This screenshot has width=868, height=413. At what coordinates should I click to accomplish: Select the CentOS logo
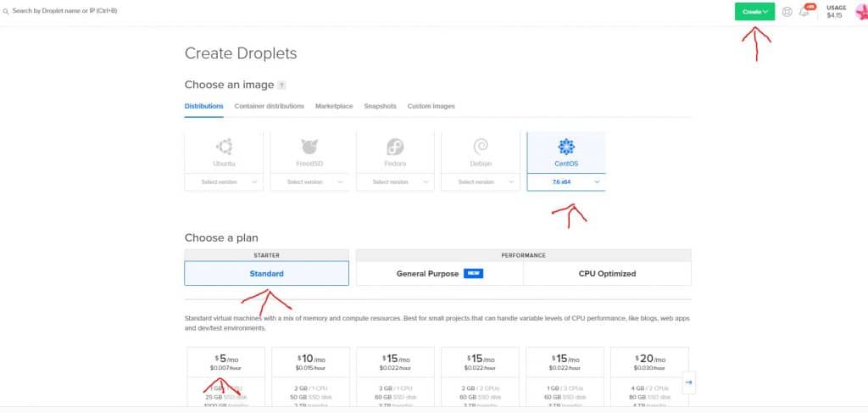(x=565, y=147)
